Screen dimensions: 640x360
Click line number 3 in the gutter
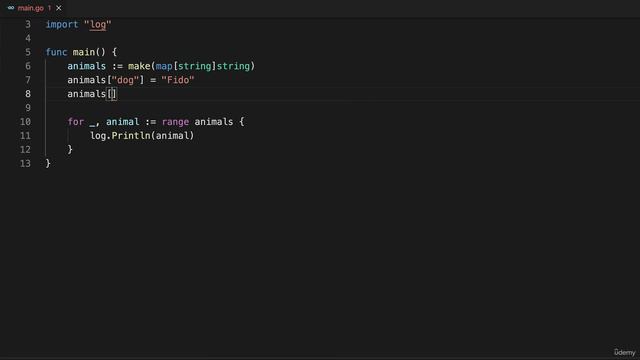coord(28,24)
